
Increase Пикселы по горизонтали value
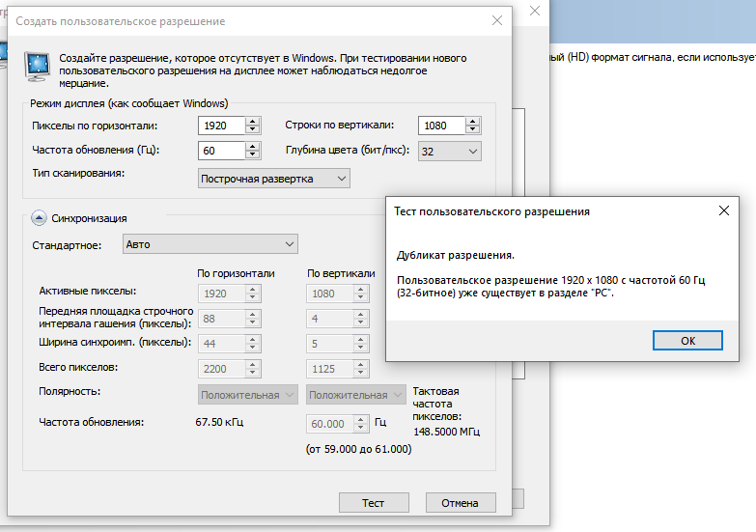coord(253,121)
